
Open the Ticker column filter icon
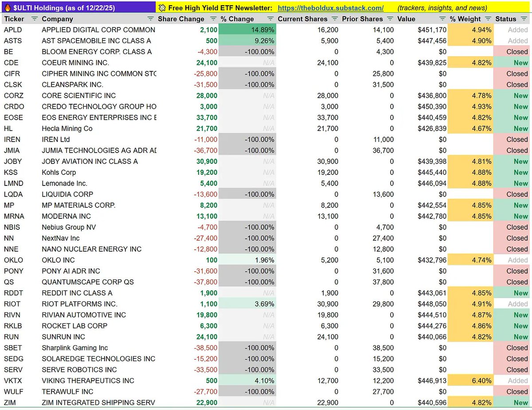(x=34, y=19)
